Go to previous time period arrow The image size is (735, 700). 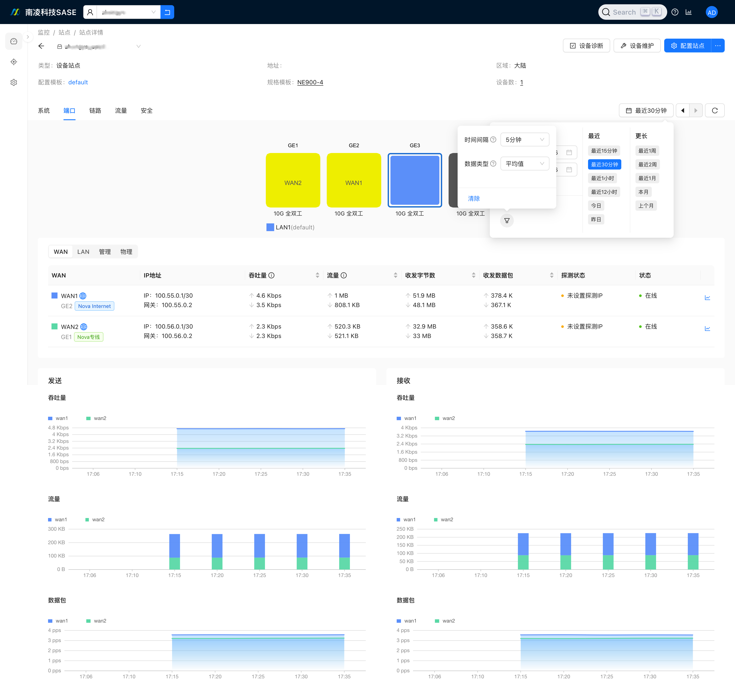tap(682, 111)
